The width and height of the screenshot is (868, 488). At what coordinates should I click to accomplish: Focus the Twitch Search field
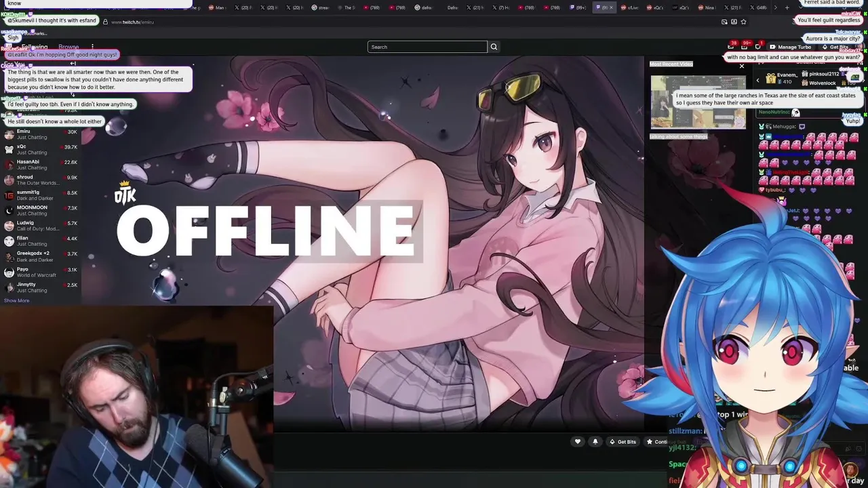pyautogui.click(x=427, y=47)
